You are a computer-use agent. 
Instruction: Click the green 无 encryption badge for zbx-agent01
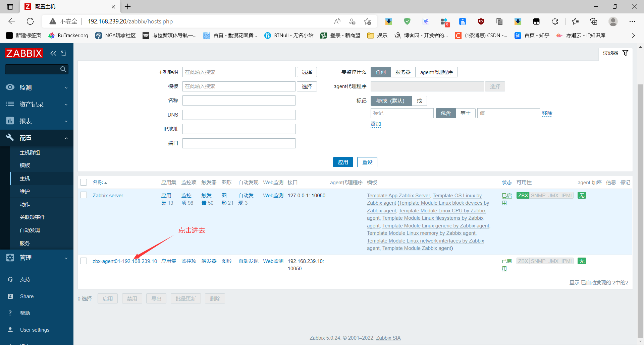[582, 261]
